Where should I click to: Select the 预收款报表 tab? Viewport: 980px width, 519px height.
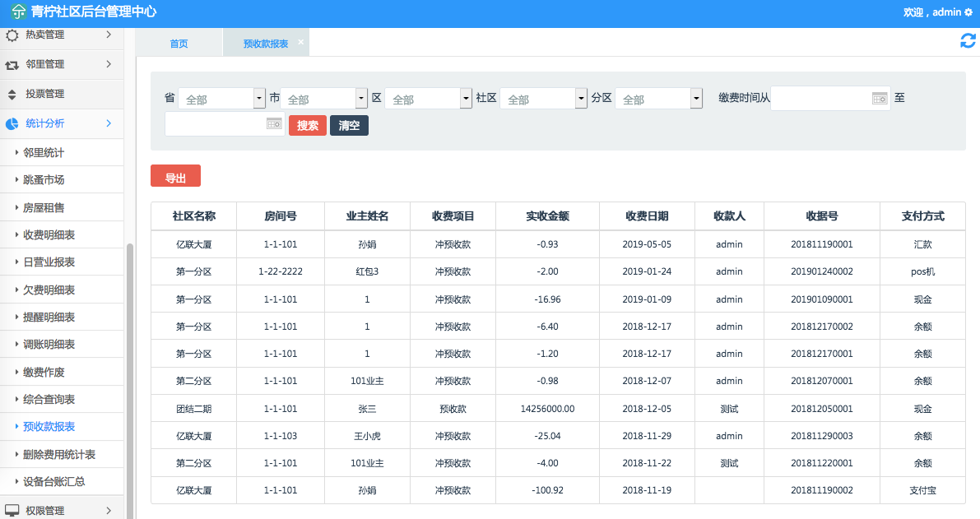point(266,43)
